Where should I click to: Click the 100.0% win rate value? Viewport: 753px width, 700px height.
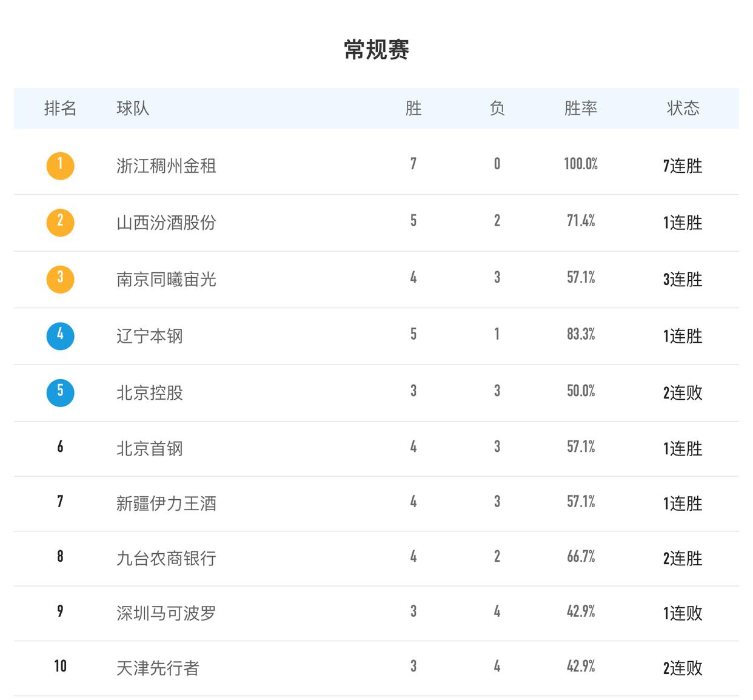click(580, 166)
